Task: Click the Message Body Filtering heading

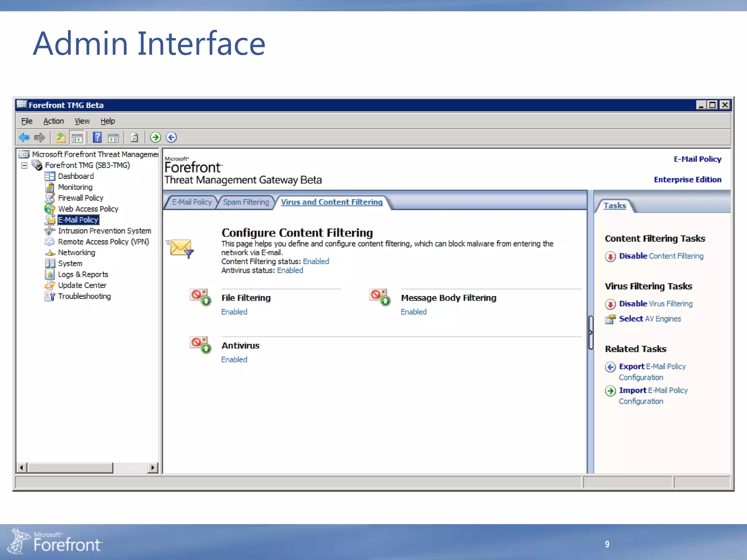Action: tap(449, 298)
